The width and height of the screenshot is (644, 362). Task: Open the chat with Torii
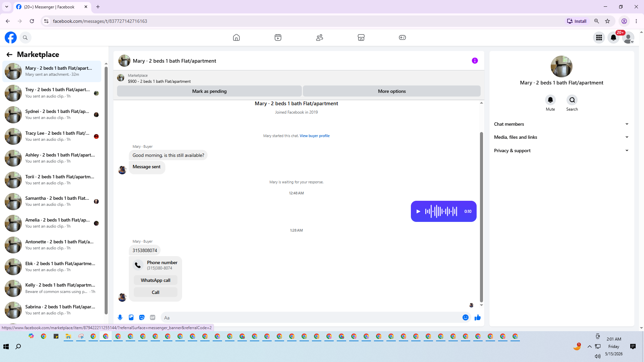[52, 180]
